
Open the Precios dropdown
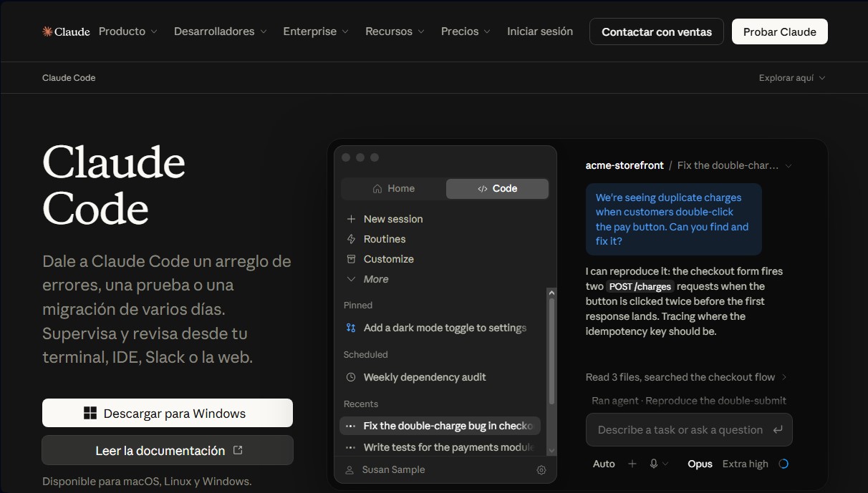pyautogui.click(x=466, y=31)
